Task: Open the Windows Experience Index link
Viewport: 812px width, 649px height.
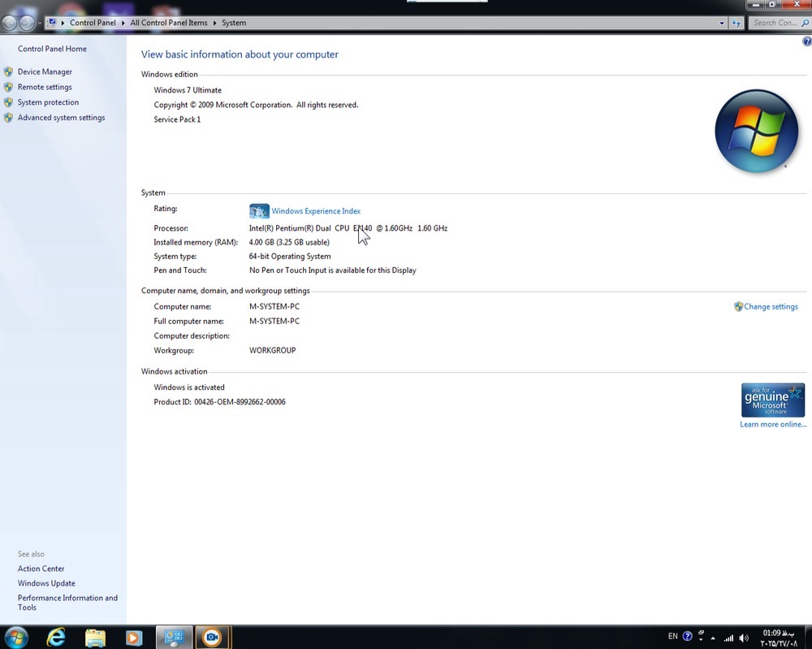Action: [x=316, y=211]
